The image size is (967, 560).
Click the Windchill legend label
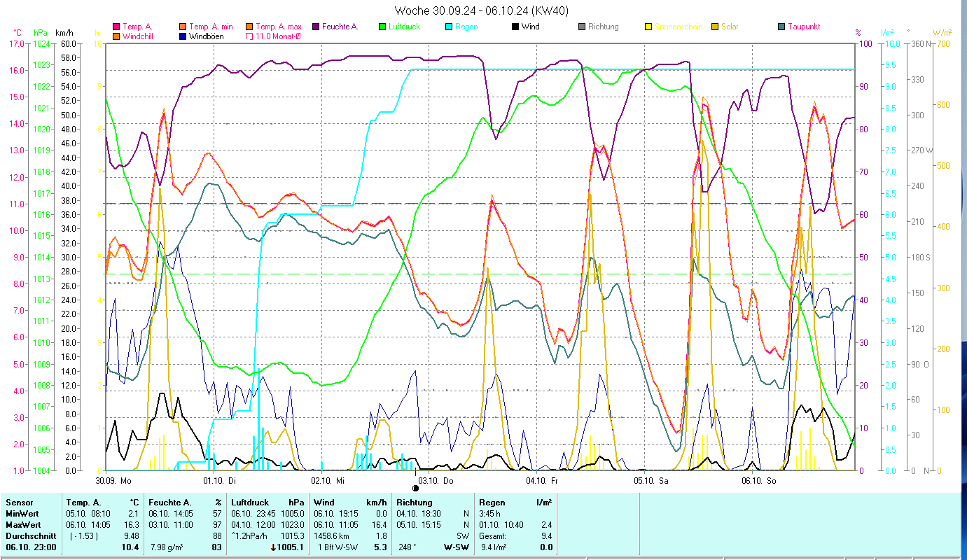pos(139,36)
